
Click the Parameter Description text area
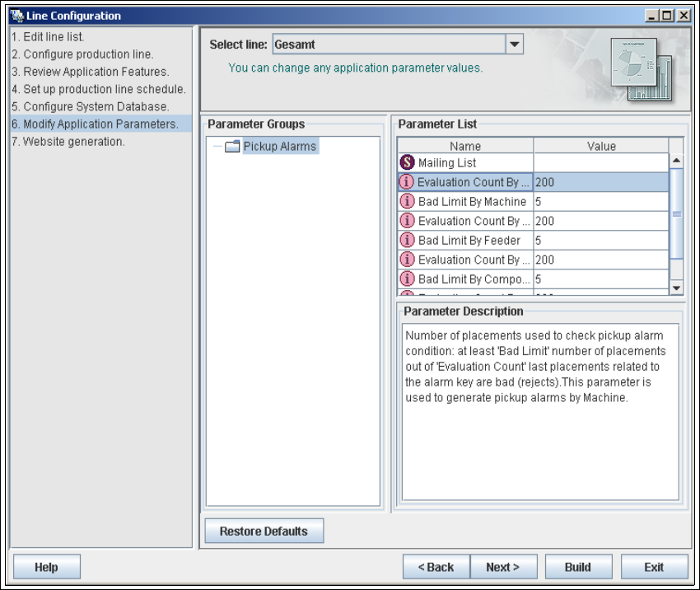click(540, 412)
